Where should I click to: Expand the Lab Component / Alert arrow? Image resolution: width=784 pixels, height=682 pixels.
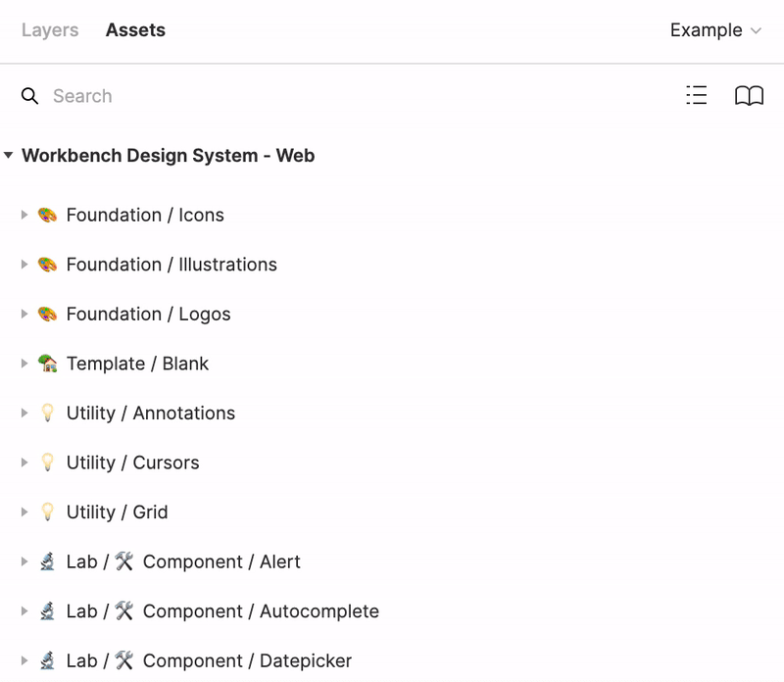tap(24, 561)
